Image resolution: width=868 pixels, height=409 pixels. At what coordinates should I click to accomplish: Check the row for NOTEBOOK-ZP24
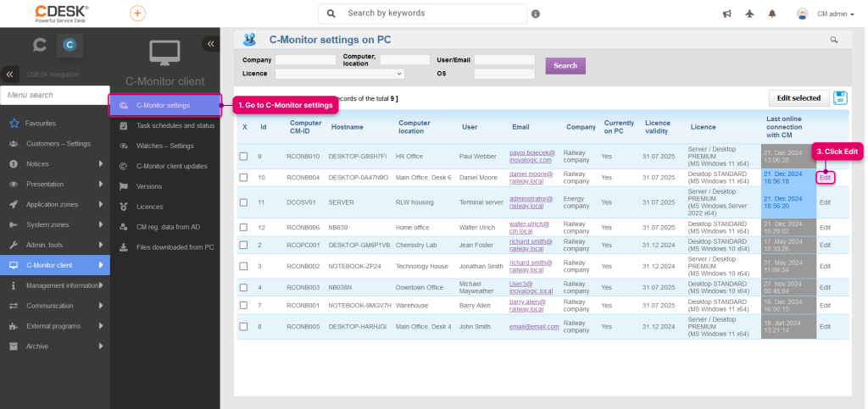[x=243, y=266]
